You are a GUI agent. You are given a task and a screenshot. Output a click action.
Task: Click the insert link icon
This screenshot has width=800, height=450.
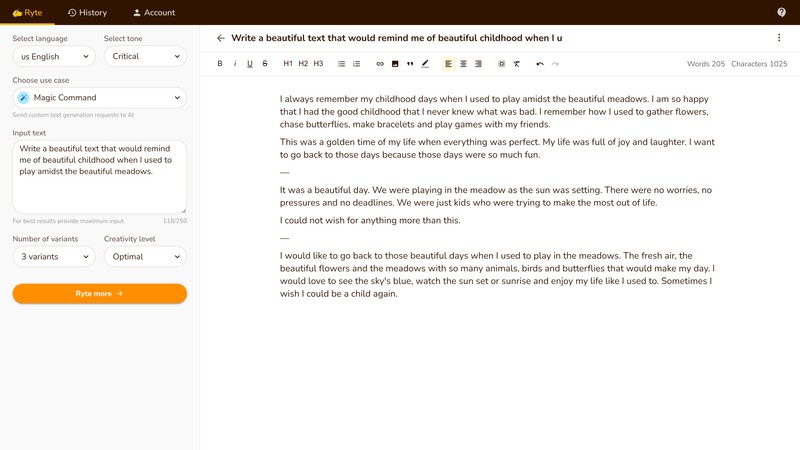tap(380, 64)
